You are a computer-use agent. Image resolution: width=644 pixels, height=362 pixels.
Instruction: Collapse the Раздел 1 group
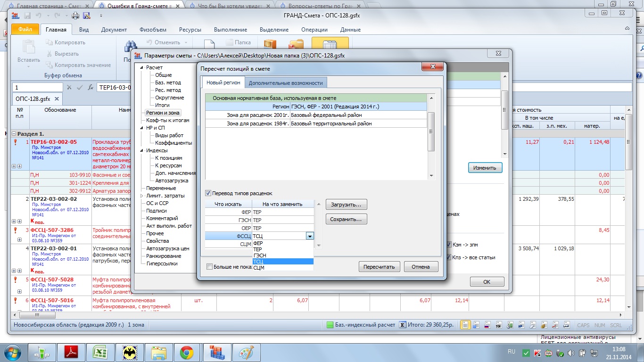(14, 134)
